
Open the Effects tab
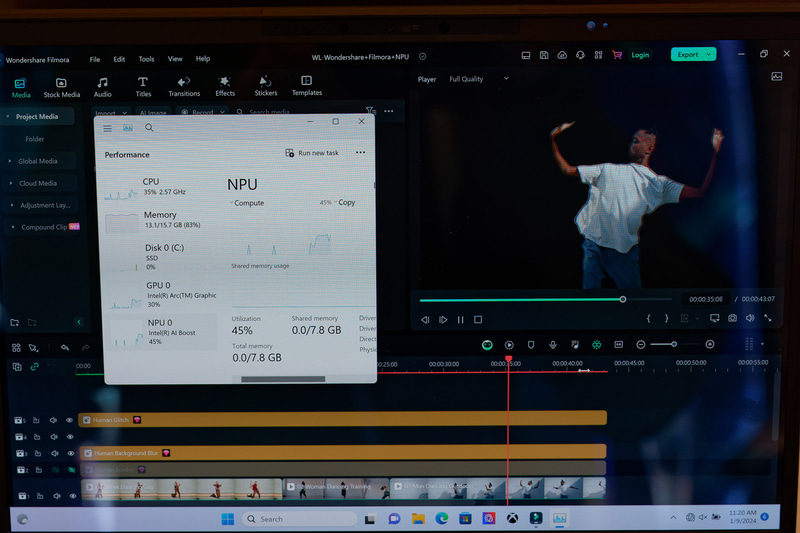[224, 86]
